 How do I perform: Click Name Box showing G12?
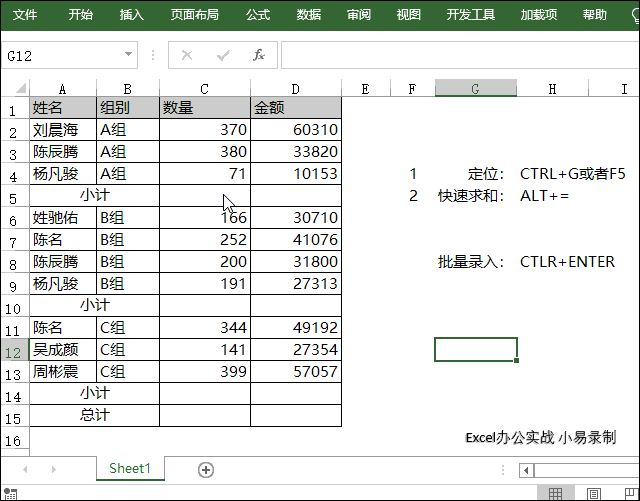pyautogui.click(x=61, y=55)
